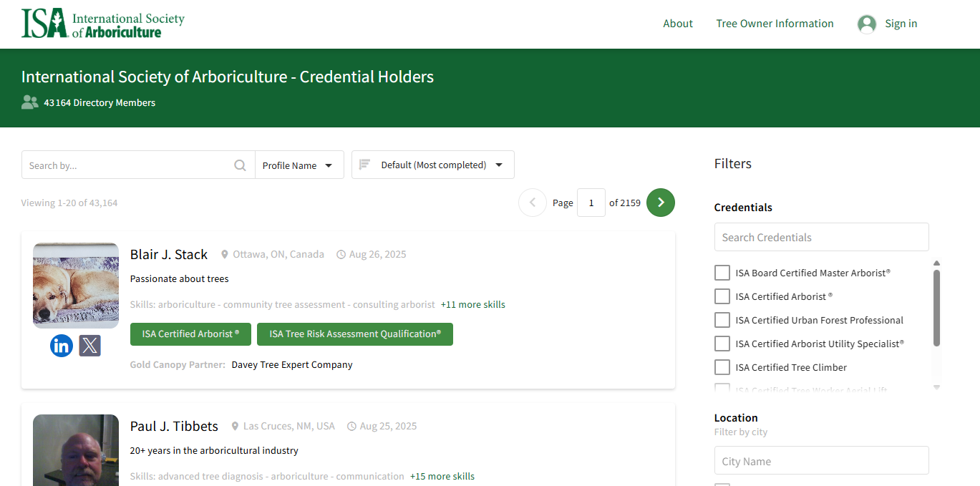Click the credentials list scroll-down arrow
980x486 pixels.
point(936,387)
